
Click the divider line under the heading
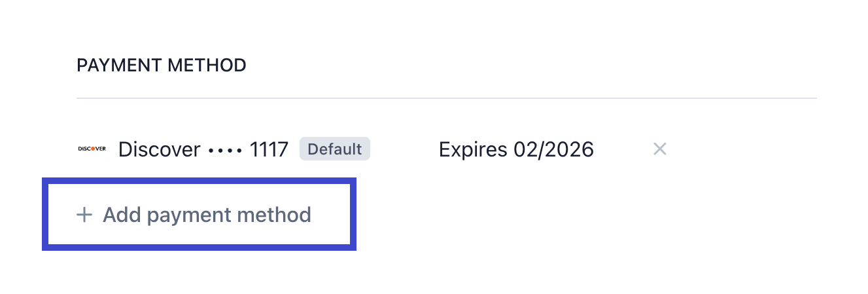446,98
